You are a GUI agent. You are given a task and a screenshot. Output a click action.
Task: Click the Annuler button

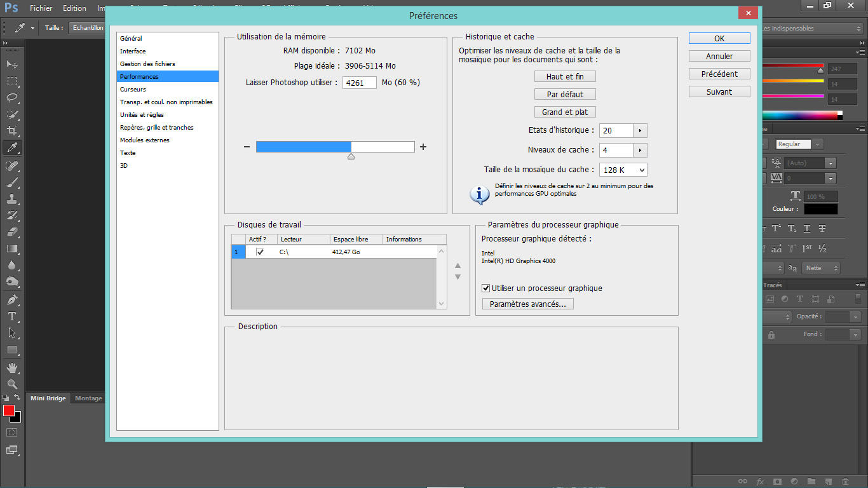[719, 56]
